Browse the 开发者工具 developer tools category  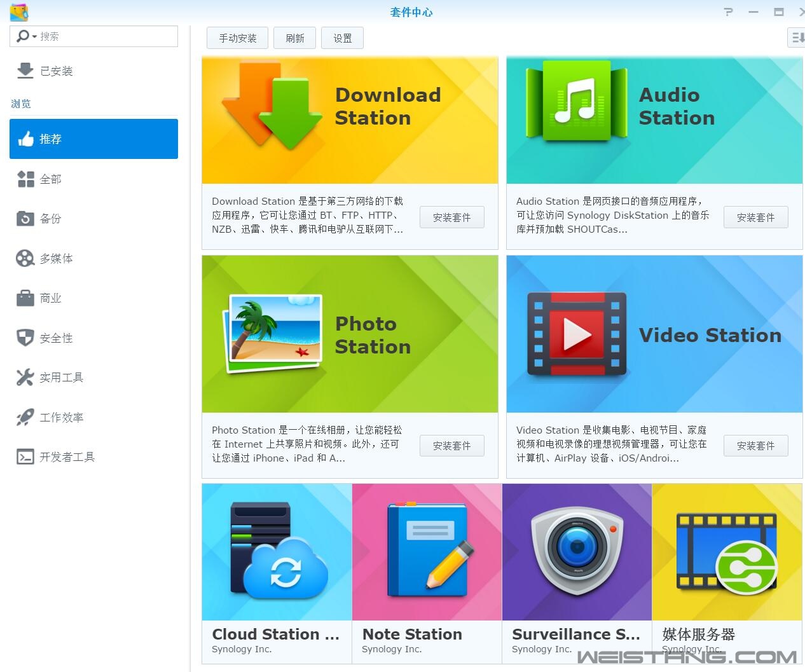click(x=93, y=456)
